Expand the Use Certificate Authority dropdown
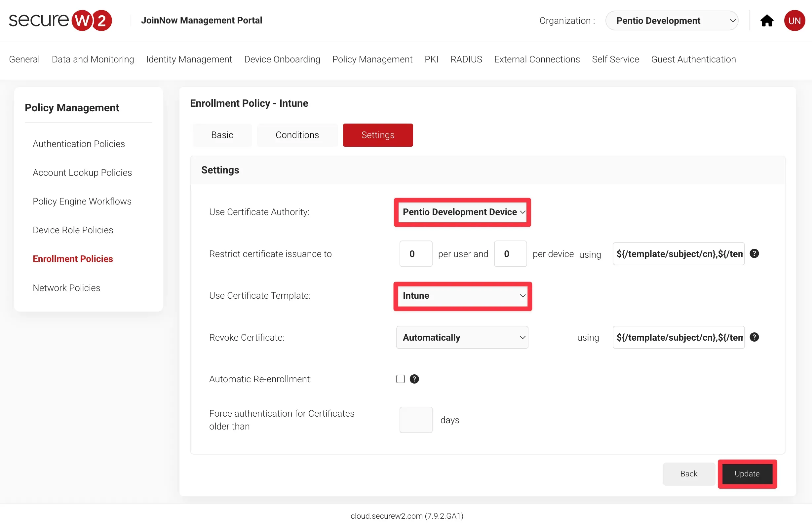This screenshot has height=524, width=812. point(462,212)
